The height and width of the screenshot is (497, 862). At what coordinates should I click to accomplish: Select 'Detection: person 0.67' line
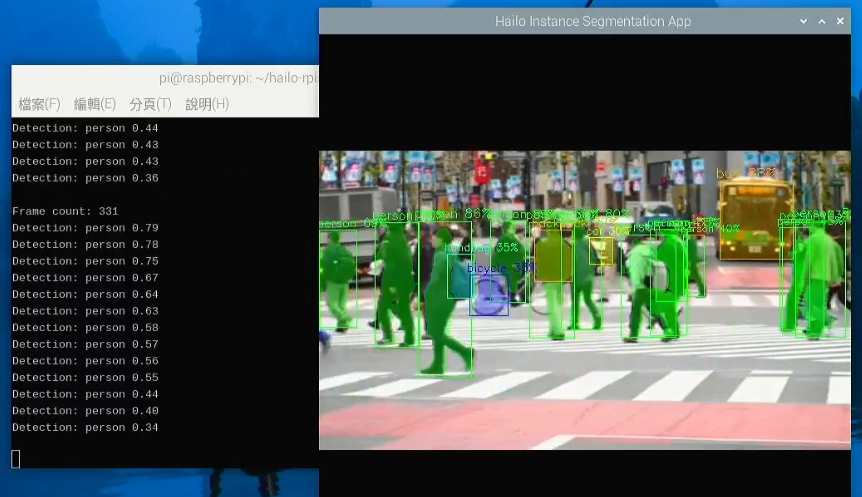[85, 278]
